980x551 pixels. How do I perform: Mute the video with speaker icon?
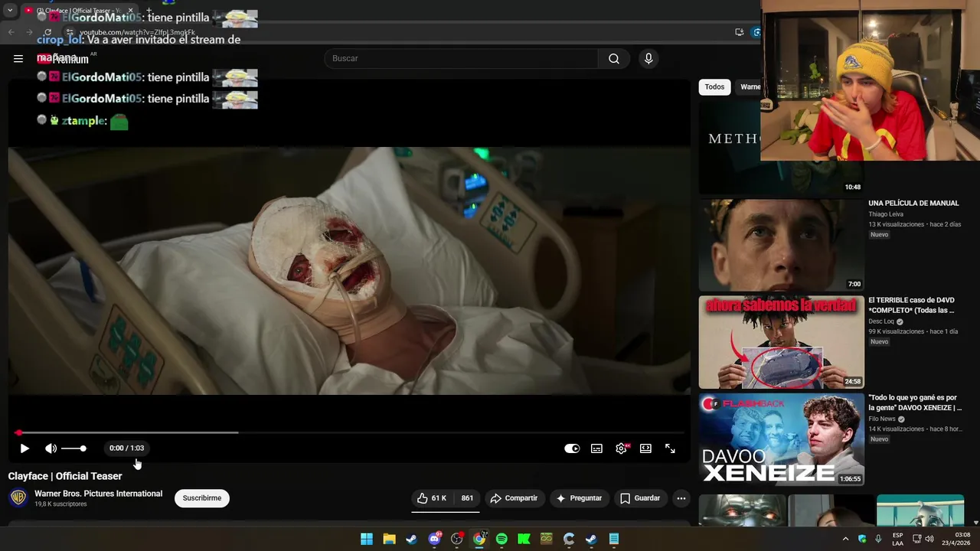(x=51, y=448)
